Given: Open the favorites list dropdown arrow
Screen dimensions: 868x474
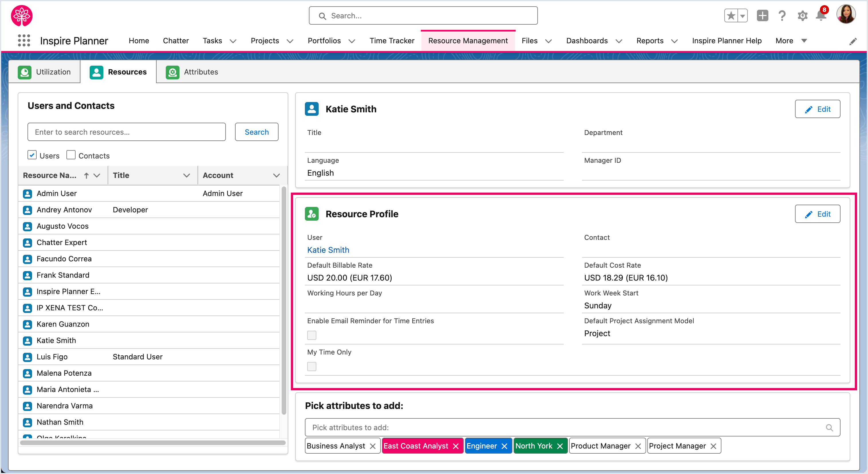Looking at the screenshot, I should pyautogui.click(x=743, y=15).
